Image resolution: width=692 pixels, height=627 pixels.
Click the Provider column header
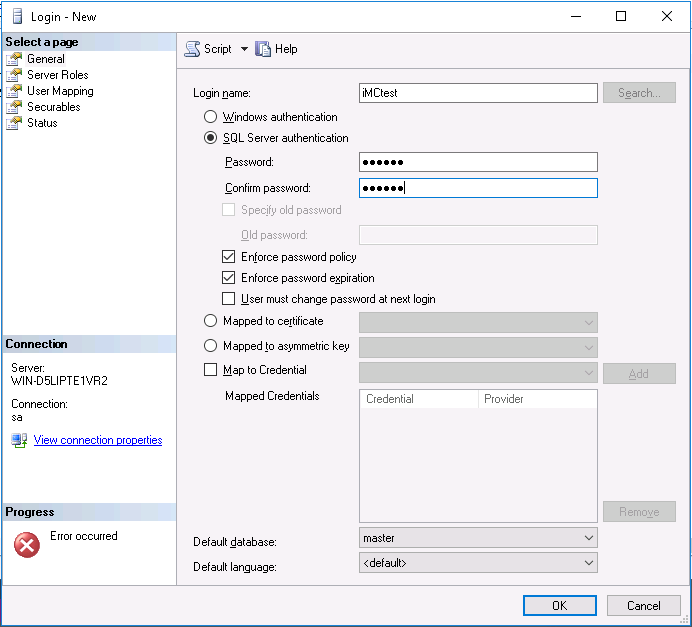point(538,399)
